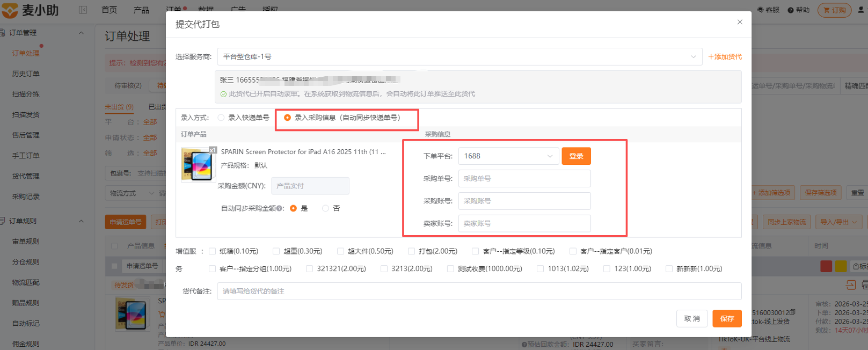
Task: Open 货代管理 in the sidebar
Action: tap(26, 176)
